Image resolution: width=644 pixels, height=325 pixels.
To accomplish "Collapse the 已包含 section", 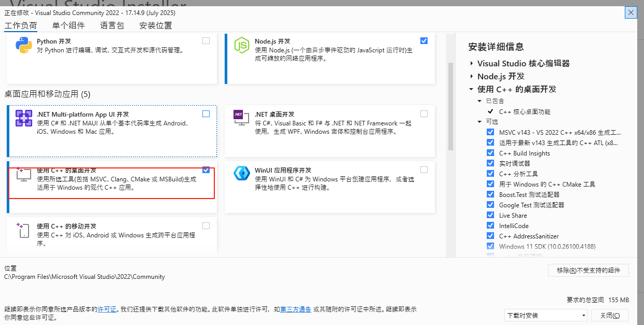I will pos(479,101).
